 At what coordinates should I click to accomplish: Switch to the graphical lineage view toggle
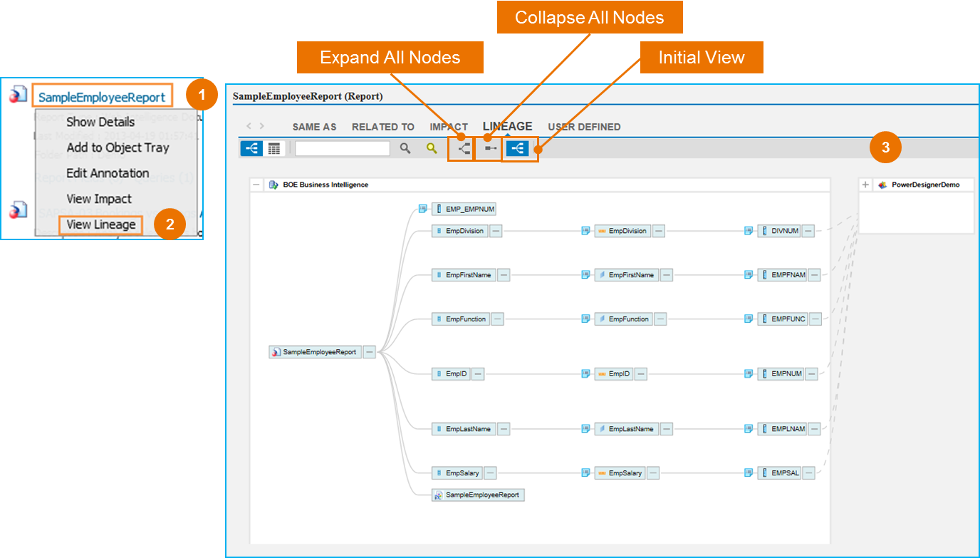coord(251,148)
